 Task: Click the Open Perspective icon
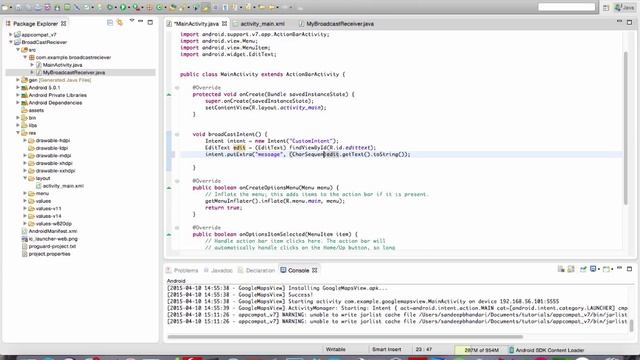[606, 8]
